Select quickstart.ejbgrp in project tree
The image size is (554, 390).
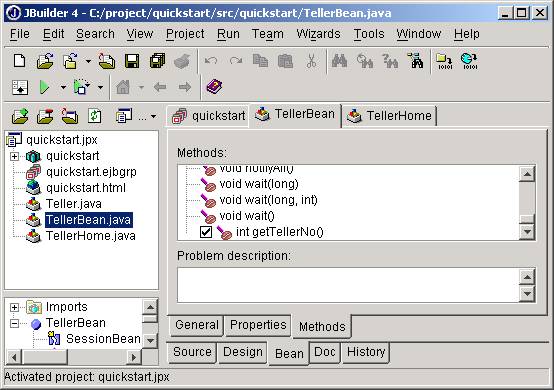[91, 172]
